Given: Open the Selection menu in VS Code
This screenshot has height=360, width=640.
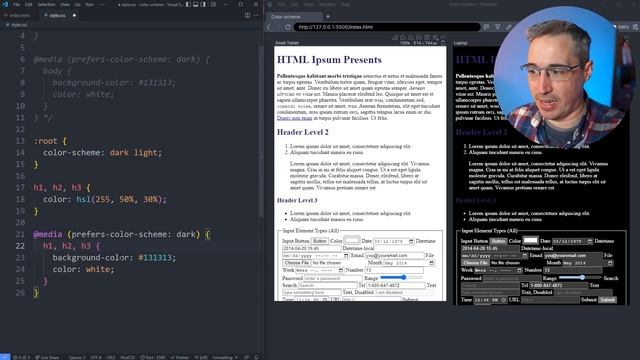Looking at the screenshot, I should click(x=46, y=4).
